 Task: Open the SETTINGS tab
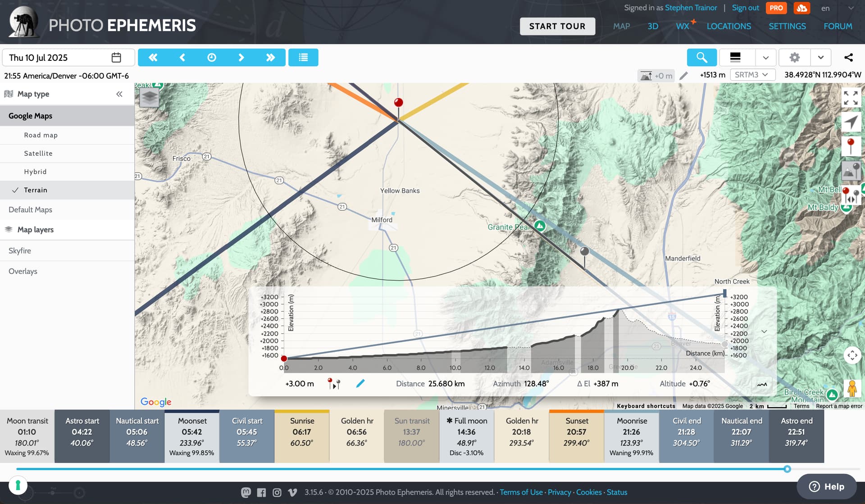coord(787,26)
